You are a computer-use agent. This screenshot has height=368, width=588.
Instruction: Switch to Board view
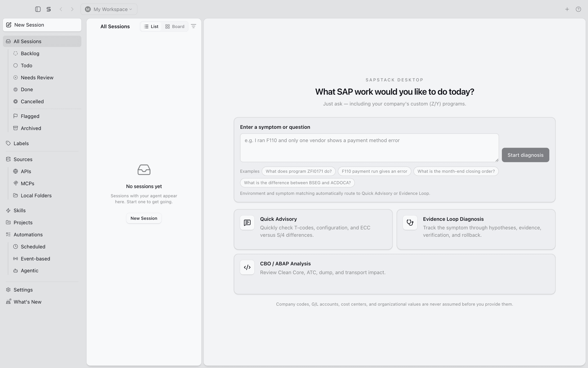(x=175, y=27)
